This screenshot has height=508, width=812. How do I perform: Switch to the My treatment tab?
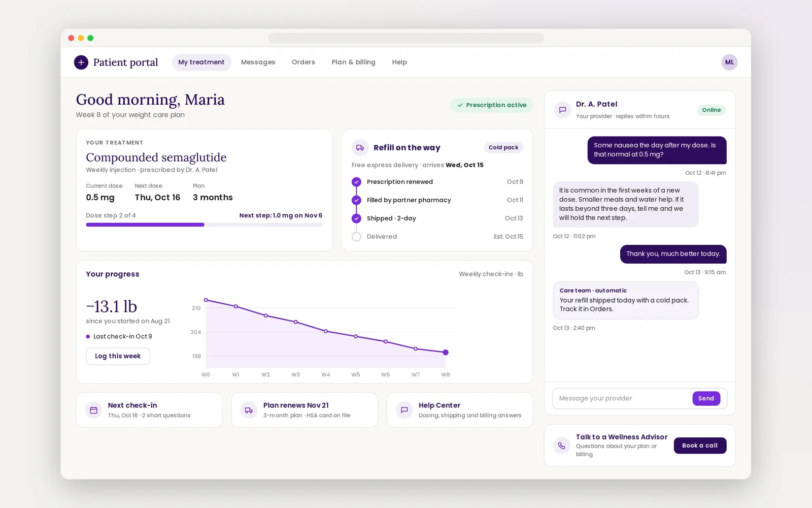[x=201, y=62]
